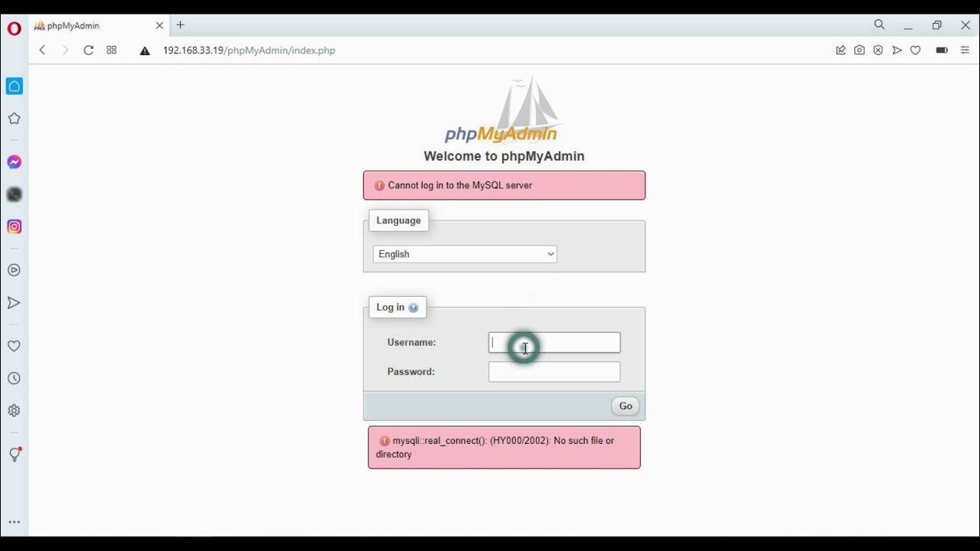The image size is (980, 551).
Task: Open the lightbulb tips icon in sidebar
Action: pos(14,455)
